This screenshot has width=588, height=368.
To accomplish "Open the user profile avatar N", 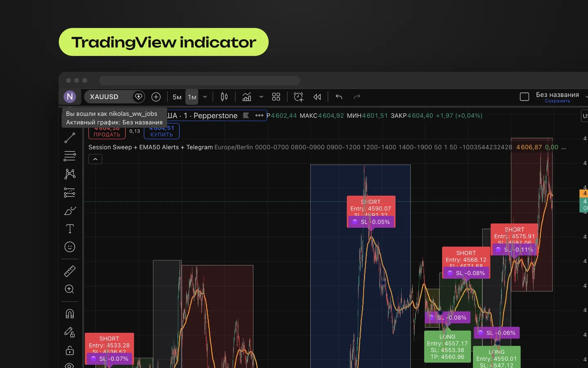I will [x=70, y=96].
